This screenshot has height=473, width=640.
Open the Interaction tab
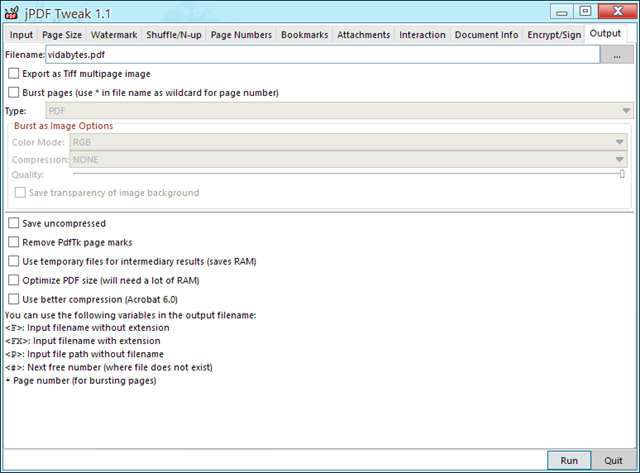coord(422,35)
